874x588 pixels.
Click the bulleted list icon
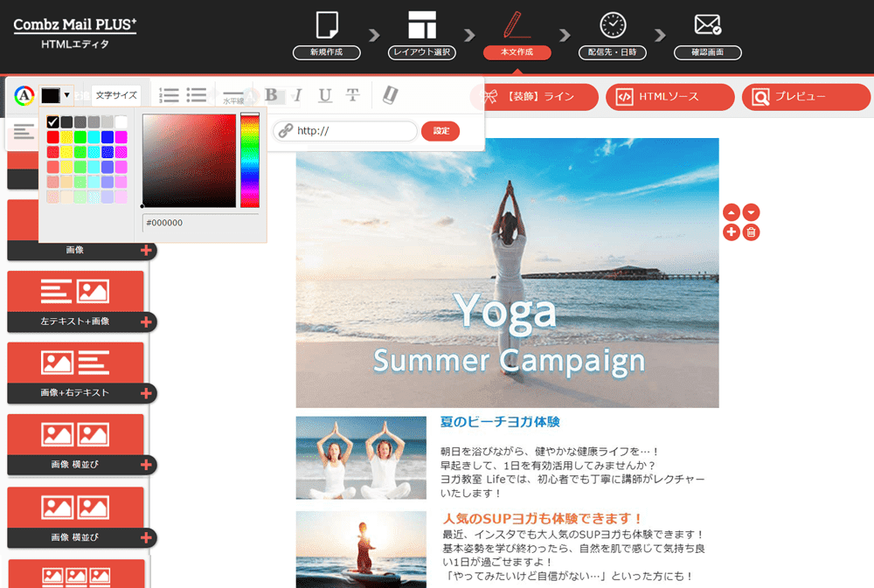[x=197, y=95]
